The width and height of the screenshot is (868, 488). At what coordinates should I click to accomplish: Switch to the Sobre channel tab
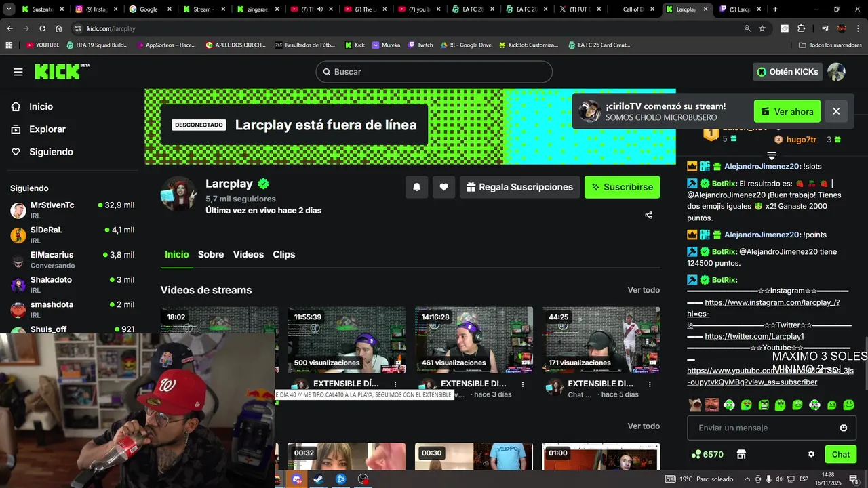tap(211, 254)
